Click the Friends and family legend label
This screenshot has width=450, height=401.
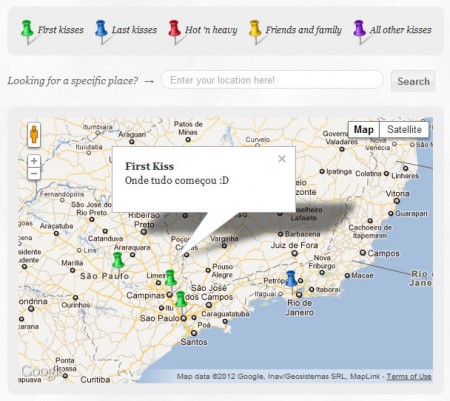(303, 30)
